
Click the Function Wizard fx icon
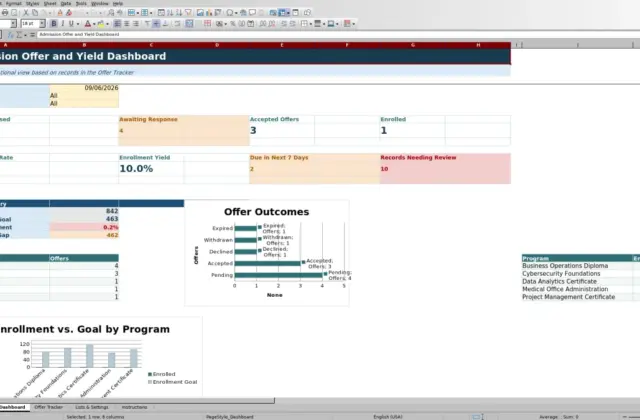coord(10,35)
